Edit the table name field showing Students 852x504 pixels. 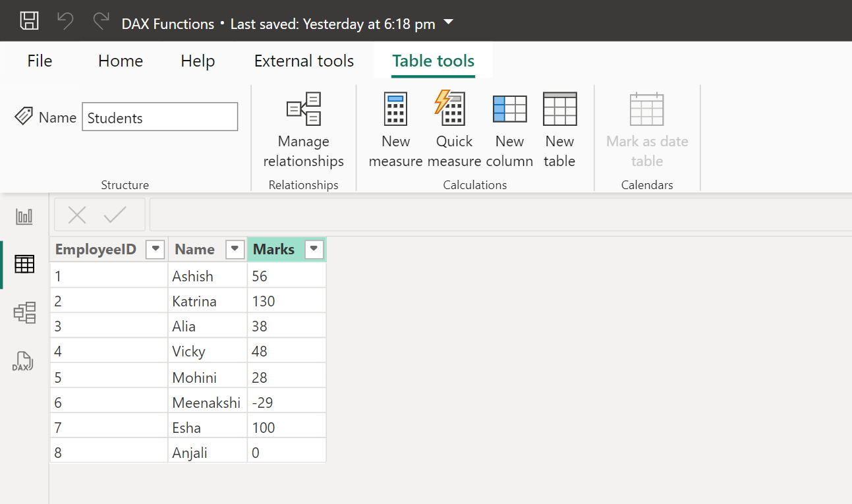pyautogui.click(x=159, y=116)
